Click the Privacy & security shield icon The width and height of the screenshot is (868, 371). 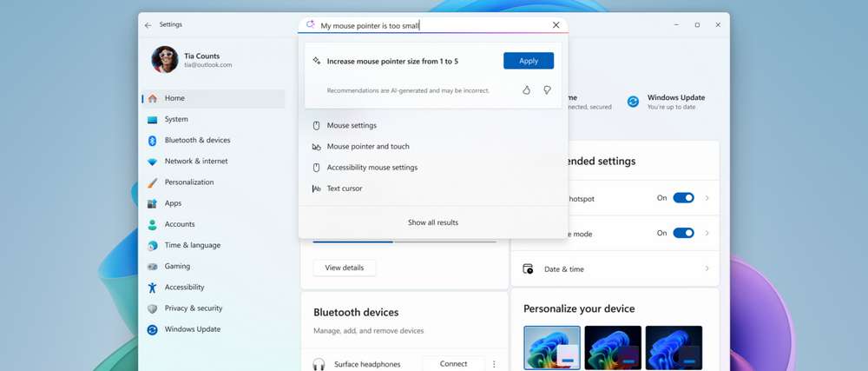pos(152,308)
